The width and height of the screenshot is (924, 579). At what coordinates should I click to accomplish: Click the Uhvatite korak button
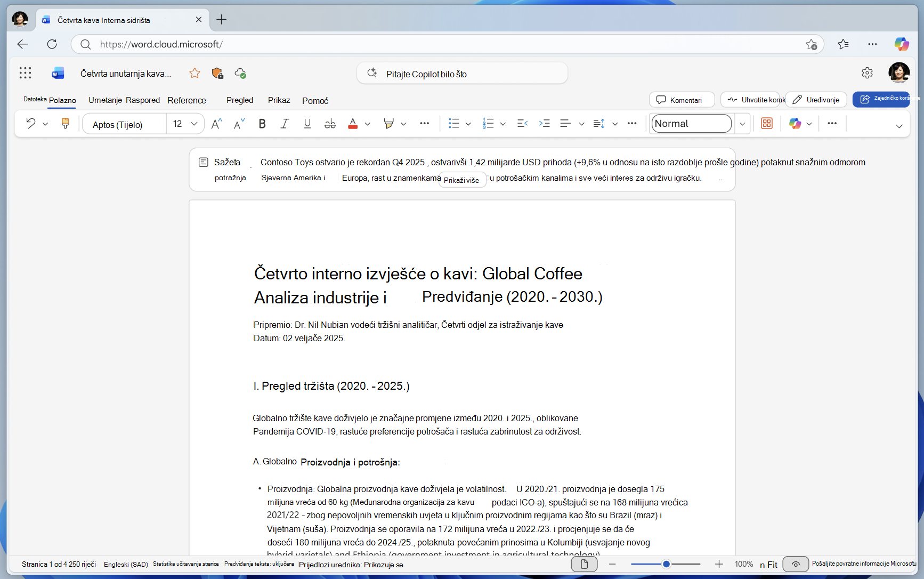point(750,100)
